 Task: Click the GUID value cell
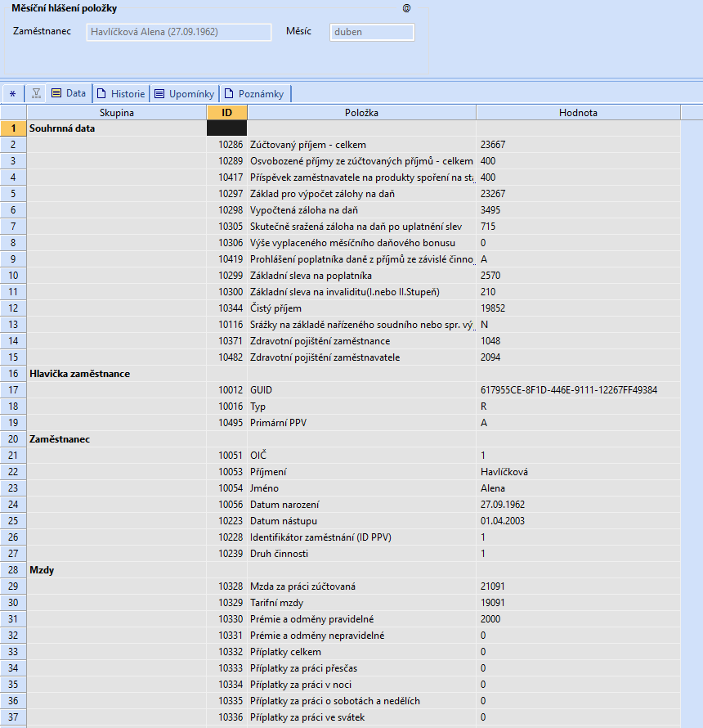[x=578, y=390]
